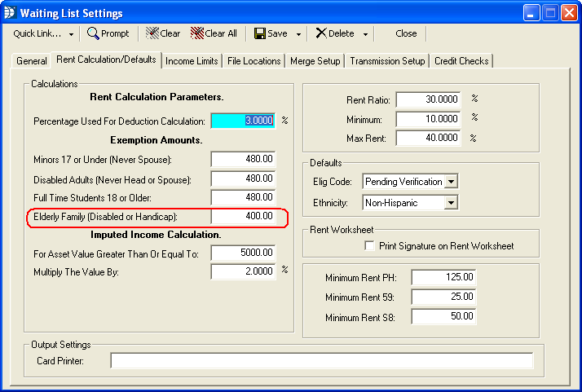The width and height of the screenshot is (582, 392).
Task: Open the Elig Code dropdown
Action: [x=451, y=182]
